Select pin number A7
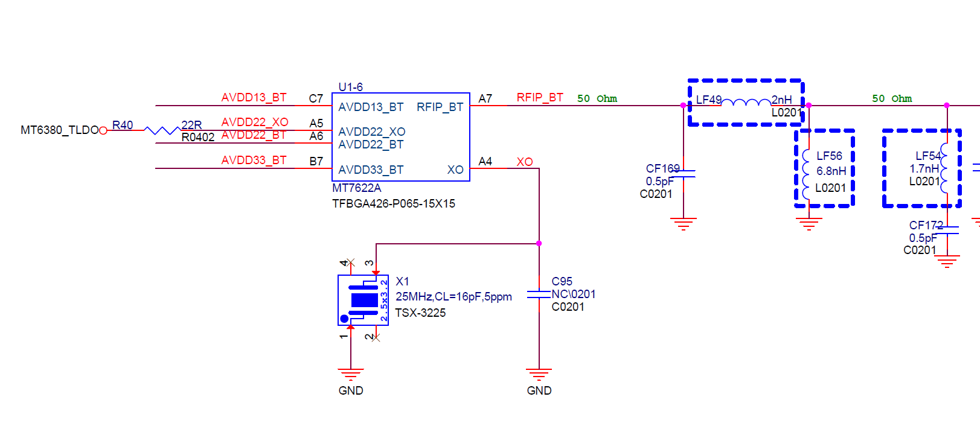The image size is (980, 423). (x=485, y=98)
